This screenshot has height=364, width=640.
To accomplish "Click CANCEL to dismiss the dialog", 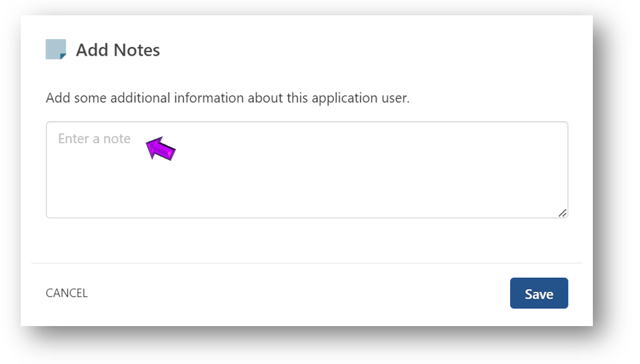I will coord(67,293).
